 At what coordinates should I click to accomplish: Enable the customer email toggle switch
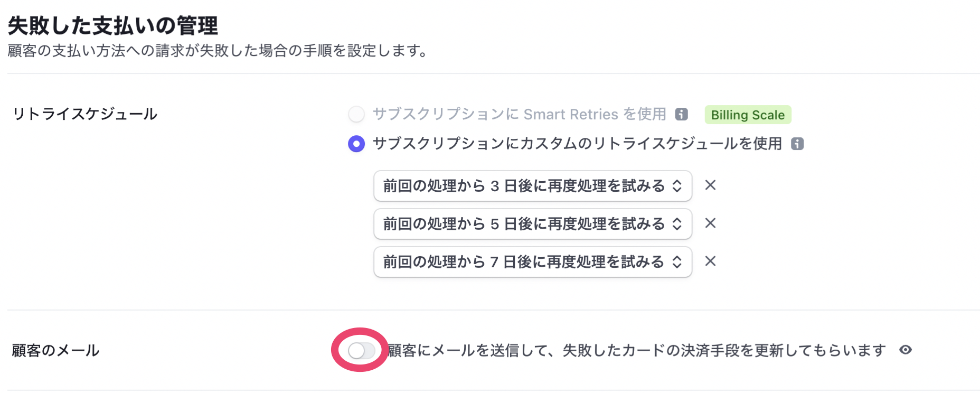pyautogui.click(x=361, y=350)
